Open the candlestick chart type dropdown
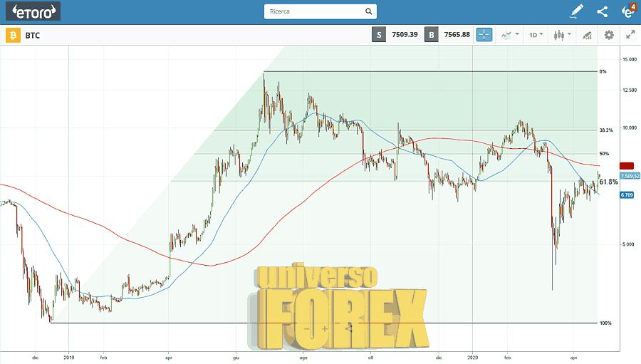Viewport: 641px width, 364px height. click(x=561, y=35)
